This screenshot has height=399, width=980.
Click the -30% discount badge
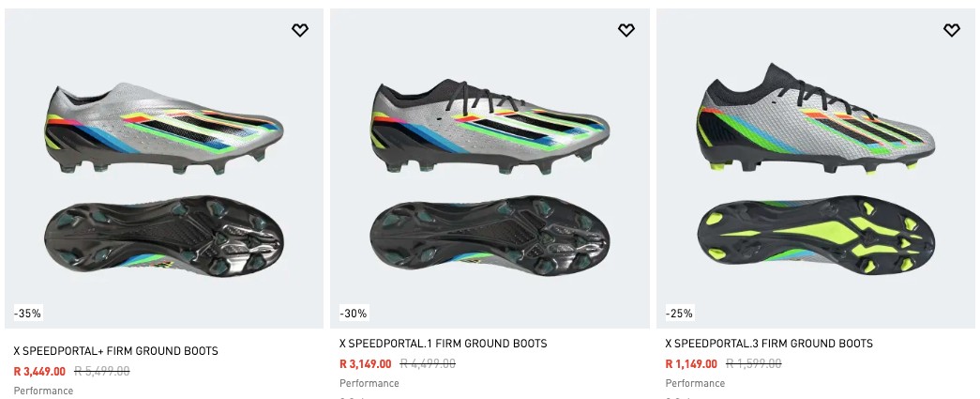click(354, 313)
